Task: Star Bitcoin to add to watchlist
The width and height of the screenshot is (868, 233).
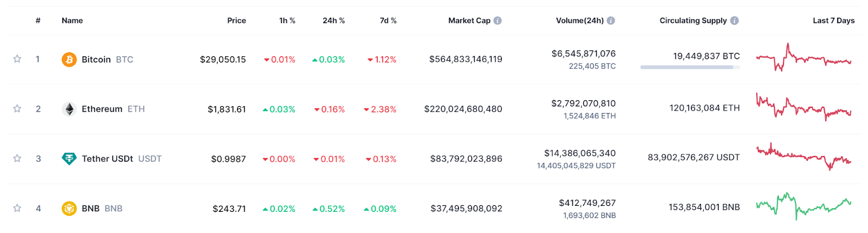Action: click(17, 59)
